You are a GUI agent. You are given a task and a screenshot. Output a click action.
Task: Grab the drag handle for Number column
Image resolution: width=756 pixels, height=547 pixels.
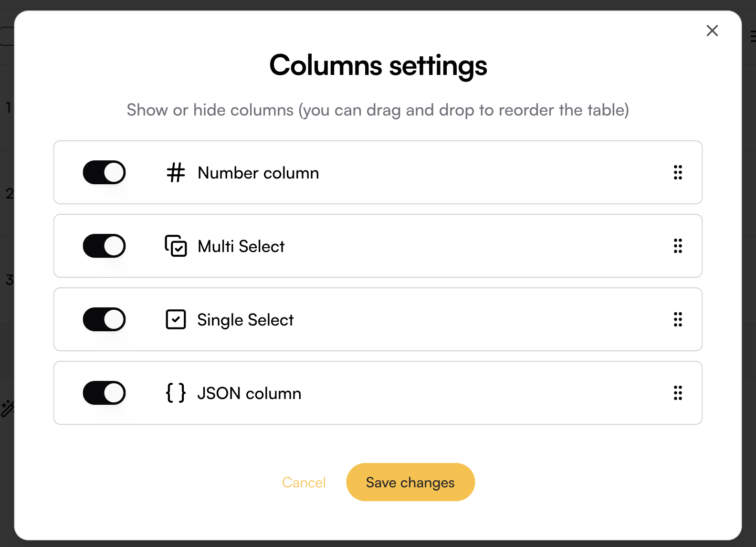[x=678, y=172]
